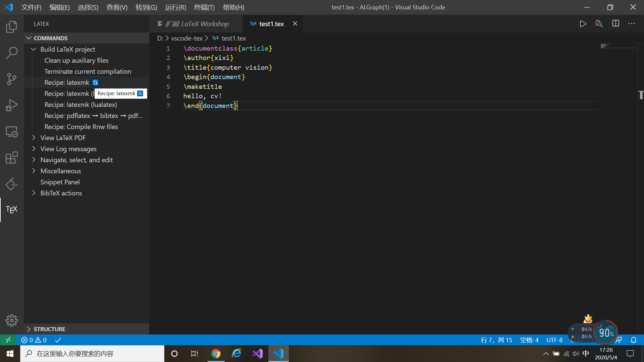Image resolution: width=644 pixels, height=362 pixels.
Task: Collapse the Build LaTeX project tree
Action: pos(34,49)
